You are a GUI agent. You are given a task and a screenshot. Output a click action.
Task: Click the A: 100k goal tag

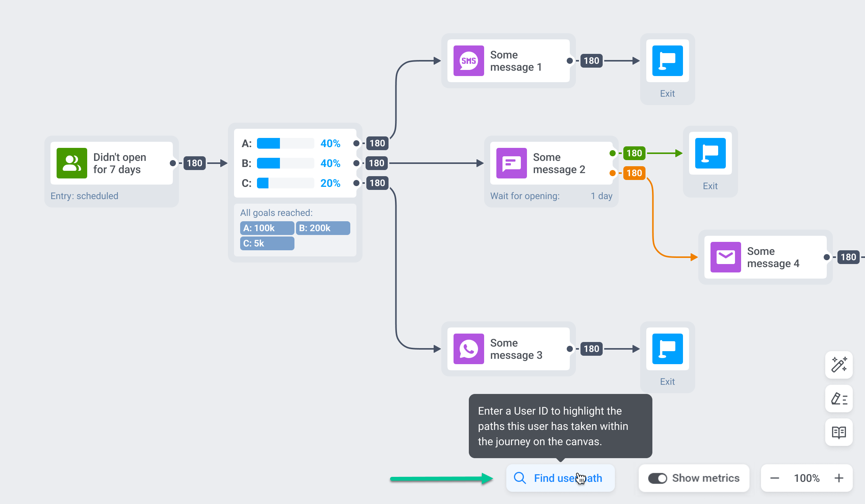[267, 228]
